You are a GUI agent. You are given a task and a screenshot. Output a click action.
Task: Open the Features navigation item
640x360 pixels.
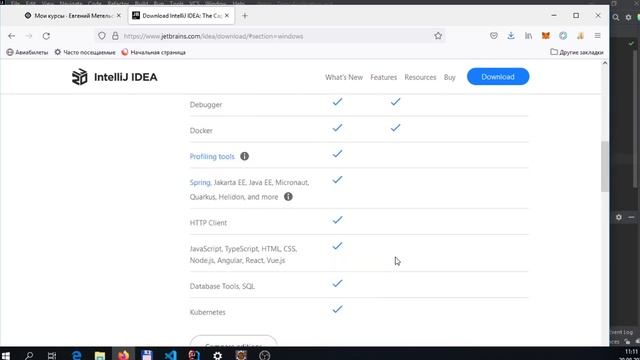(383, 77)
